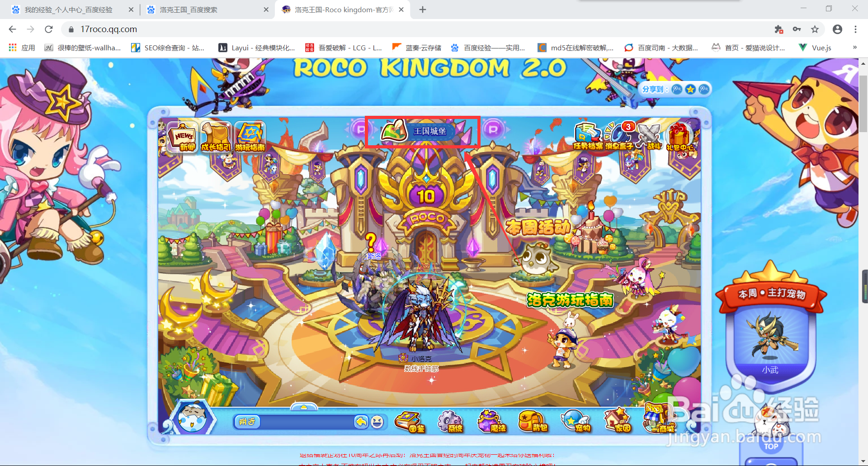Open the 首页 - 爱猫说设计 bookmark
This screenshot has width=868, height=466.
coord(748,48)
